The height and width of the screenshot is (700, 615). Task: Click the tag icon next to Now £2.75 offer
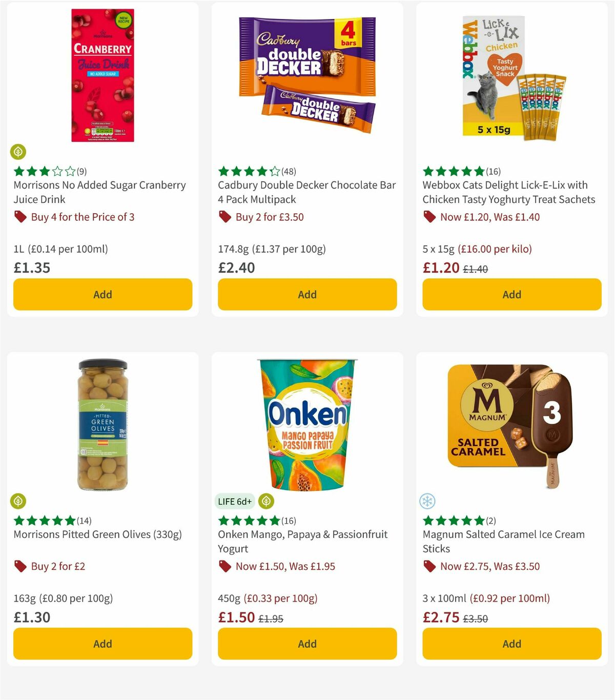(429, 566)
